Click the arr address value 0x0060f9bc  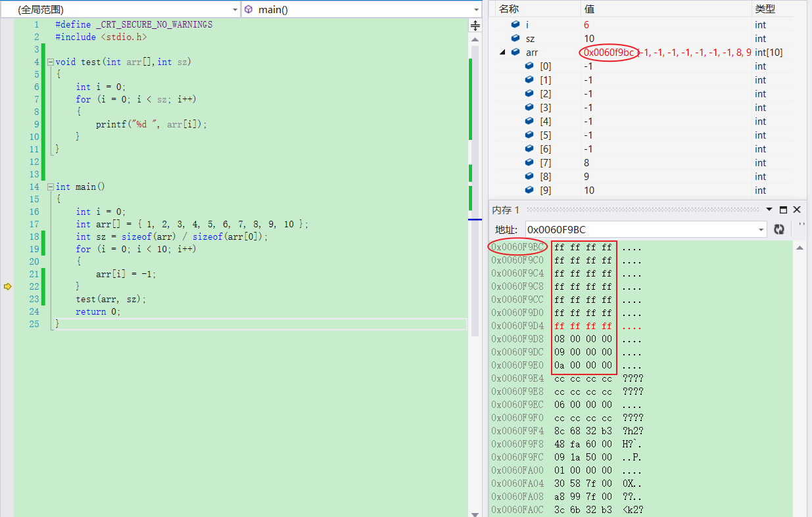click(609, 52)
